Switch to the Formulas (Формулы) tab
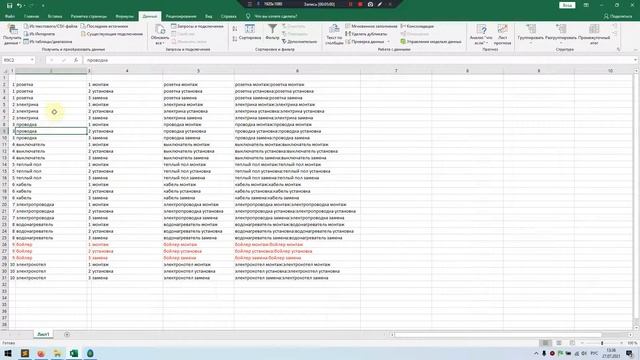Viewport: 640px width, 360px height. click(x=124, y=16)
